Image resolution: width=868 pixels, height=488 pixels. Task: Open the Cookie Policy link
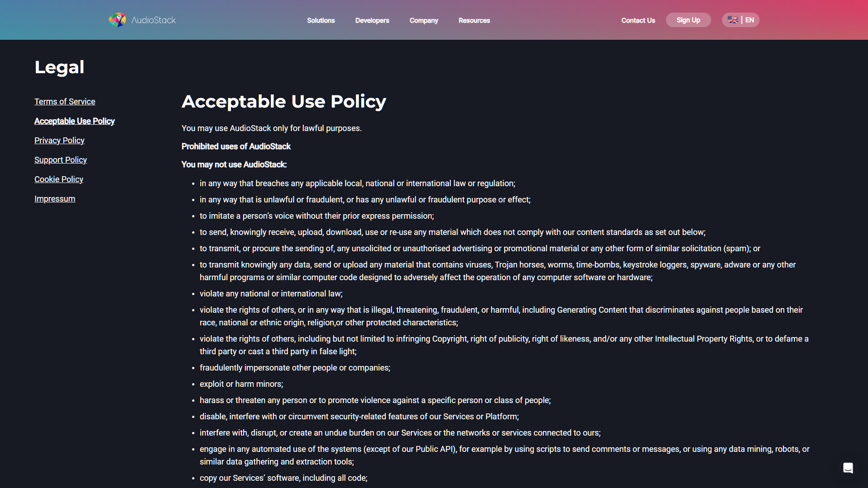click(59, 179)
